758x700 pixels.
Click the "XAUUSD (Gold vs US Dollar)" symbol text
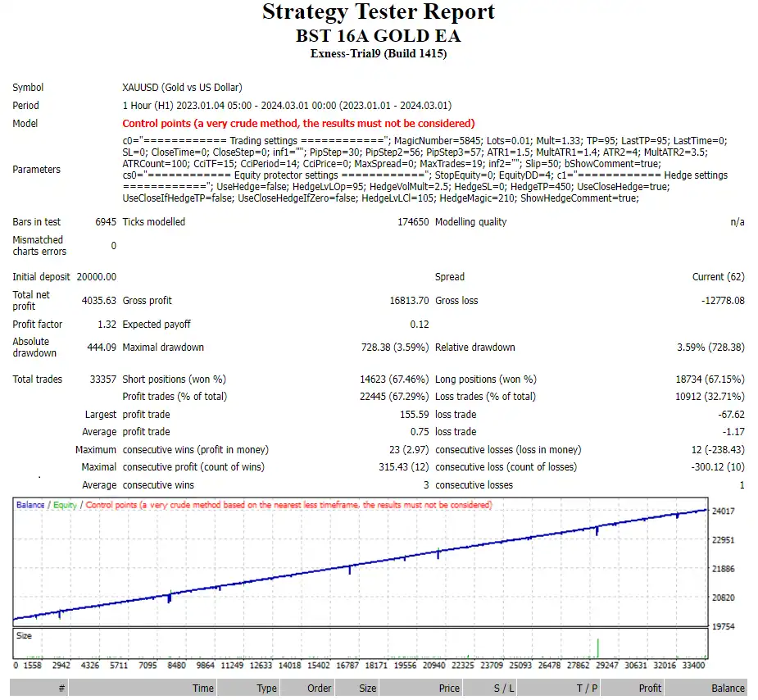click(x=182, y=88)
